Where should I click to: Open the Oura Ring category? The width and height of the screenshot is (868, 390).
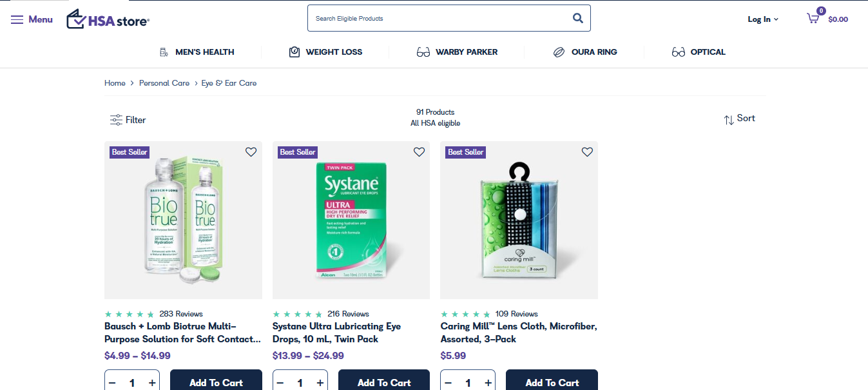[585, 52]
